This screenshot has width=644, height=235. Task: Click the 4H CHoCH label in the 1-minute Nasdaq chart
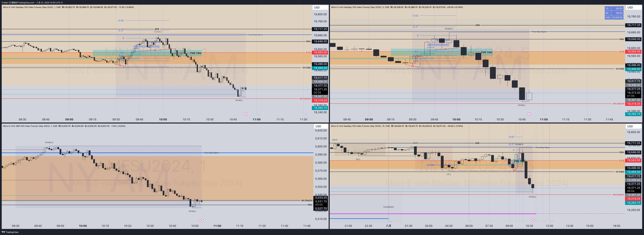click(x=305, y=99)
